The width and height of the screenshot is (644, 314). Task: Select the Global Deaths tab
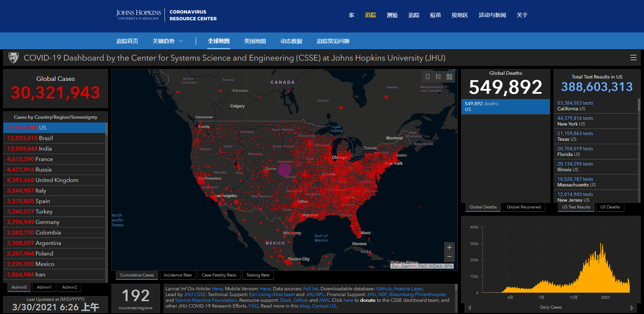[483, 207]
